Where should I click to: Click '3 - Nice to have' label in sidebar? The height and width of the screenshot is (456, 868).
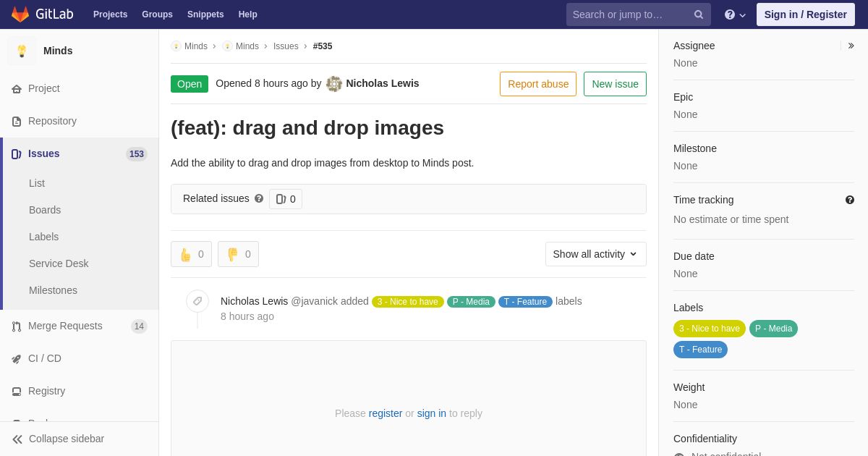point(710,329)
